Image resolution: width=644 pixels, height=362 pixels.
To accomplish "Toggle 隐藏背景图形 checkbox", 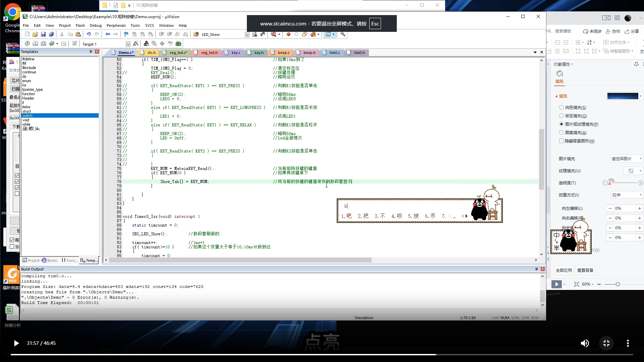I will coord(561,141).
